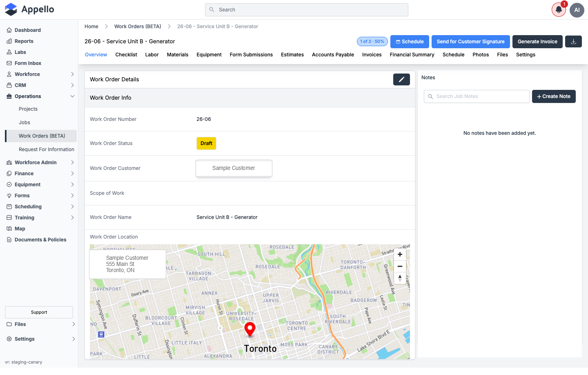Expand the Finance sidebar section
This screenshot has height=375, width=588.
[x=72, y=174]
